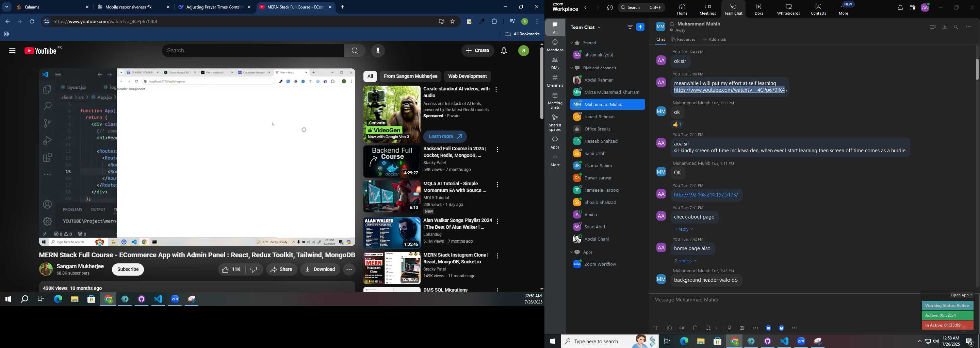Screen dimensions: 980x348
Task: Click Zoom chat messages scrollbar
Action: (x=977, y=69)
